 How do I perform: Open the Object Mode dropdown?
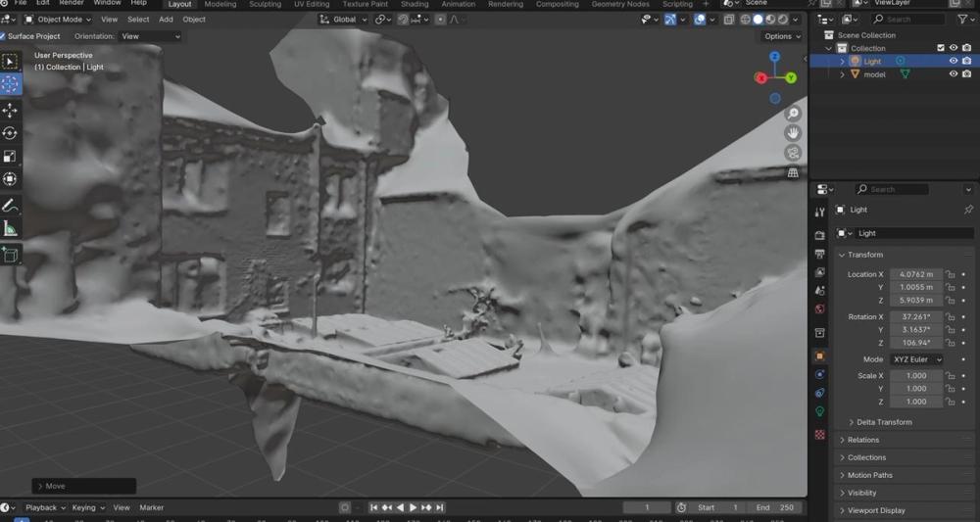coord(58,20)
